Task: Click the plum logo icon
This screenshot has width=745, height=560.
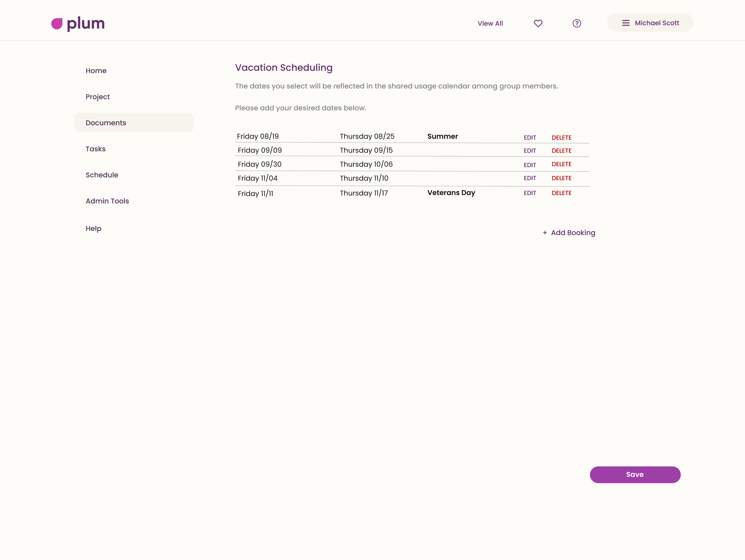Action: 57,24
